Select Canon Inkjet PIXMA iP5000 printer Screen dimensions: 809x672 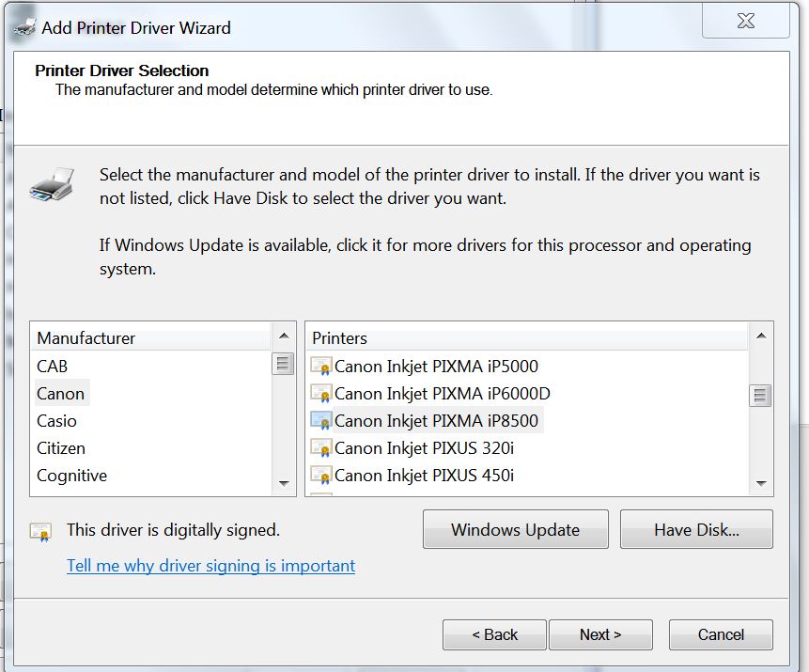click(x=436, y=366)
